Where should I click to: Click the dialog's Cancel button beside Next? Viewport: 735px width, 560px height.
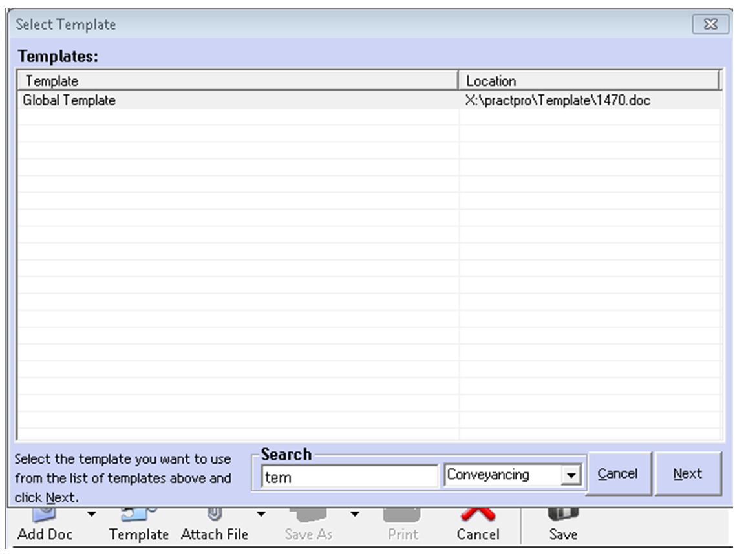617,474
